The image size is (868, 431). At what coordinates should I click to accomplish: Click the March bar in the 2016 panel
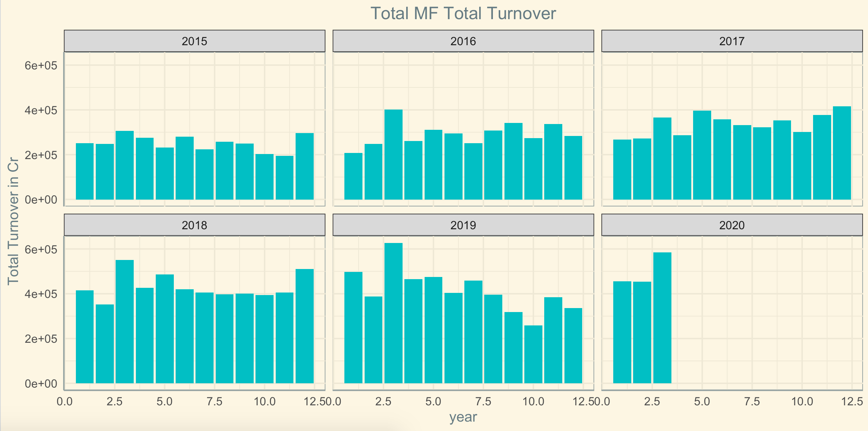click(393, 155)
